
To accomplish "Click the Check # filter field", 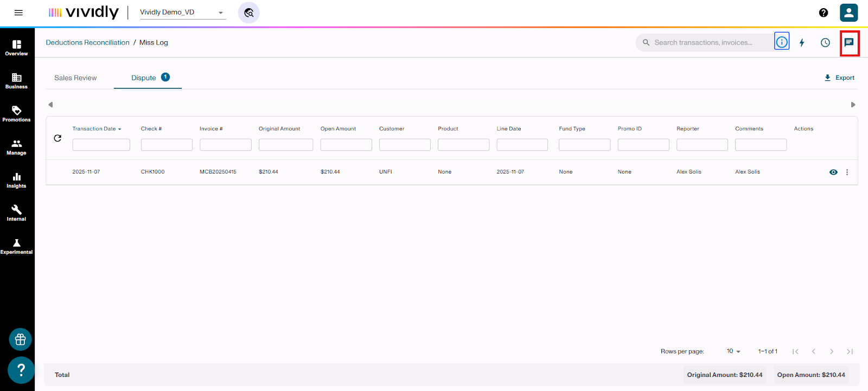I will 167,145.
